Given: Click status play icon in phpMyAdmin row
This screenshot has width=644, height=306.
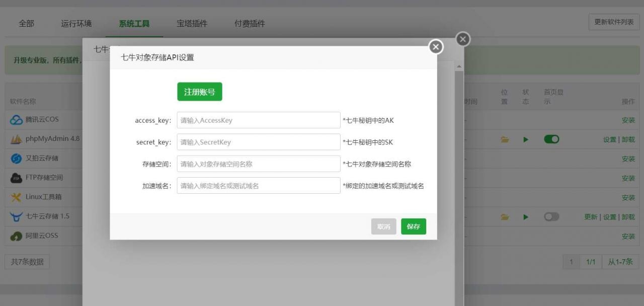Looking at the screenshot, I should [526, 139].
